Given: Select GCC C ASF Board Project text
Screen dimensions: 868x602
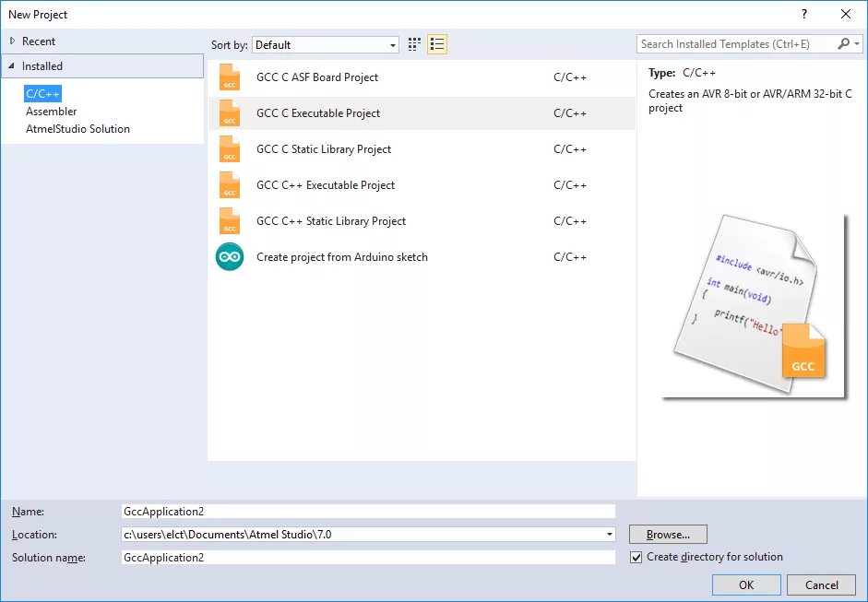Looking at the screenshot, I should click(317, 77).
